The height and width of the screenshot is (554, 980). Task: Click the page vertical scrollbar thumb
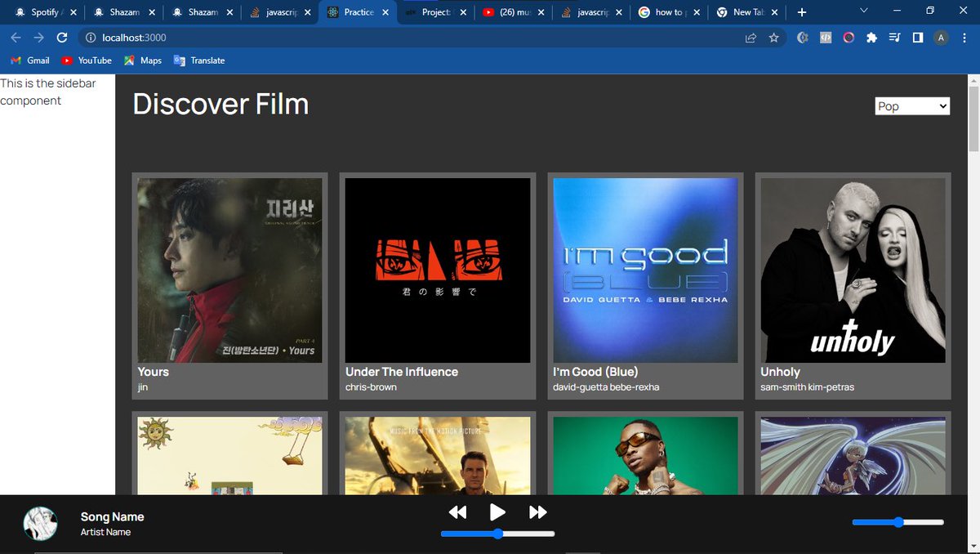(973, 119)
